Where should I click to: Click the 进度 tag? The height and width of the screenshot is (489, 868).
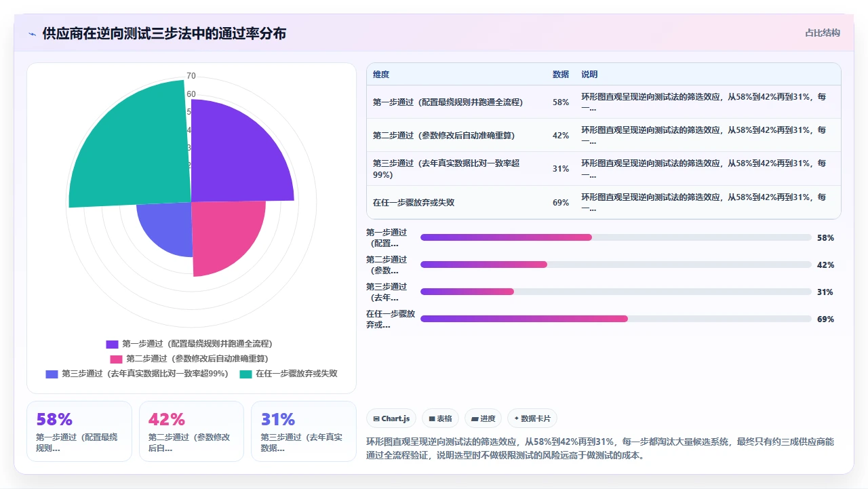(x=484, y=419)
